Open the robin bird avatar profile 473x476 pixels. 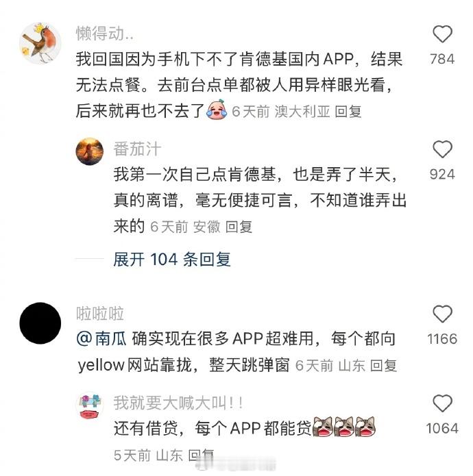[40, 42]
